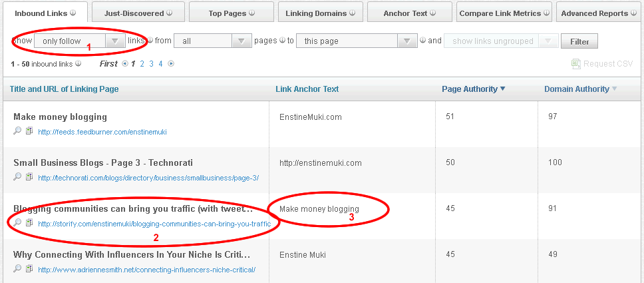Open the Linking Domains tab

pos(321,13)
